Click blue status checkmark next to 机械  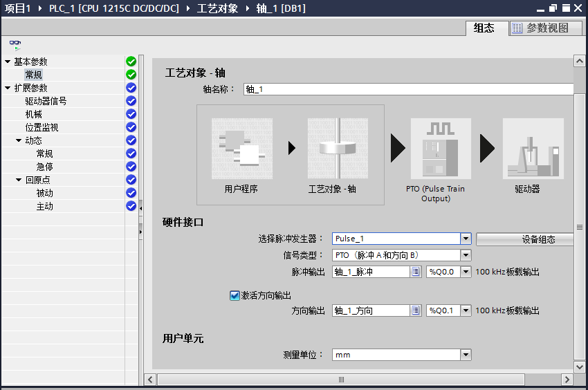[131, 114]
